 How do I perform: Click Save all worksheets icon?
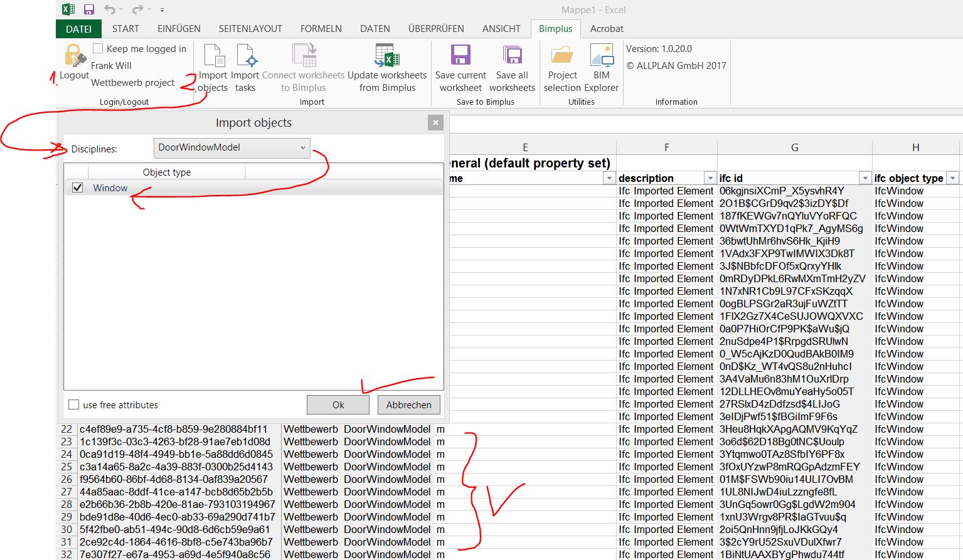pyautogui.click(x=512, y=56)
